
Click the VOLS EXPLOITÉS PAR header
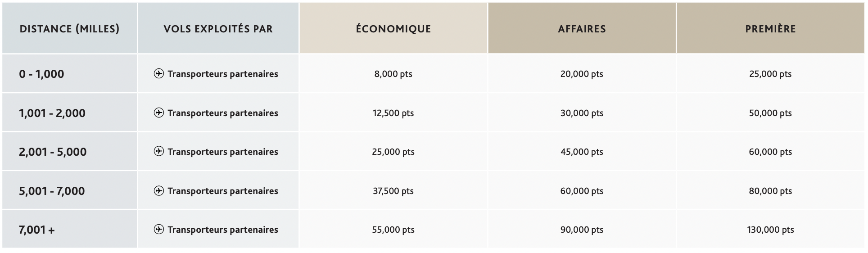point(218,28)
